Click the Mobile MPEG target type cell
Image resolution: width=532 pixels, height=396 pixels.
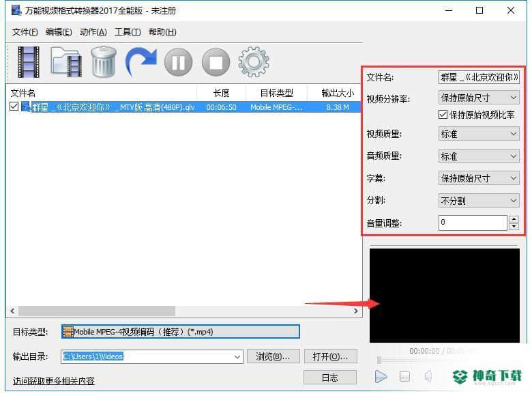click(276, 107)
